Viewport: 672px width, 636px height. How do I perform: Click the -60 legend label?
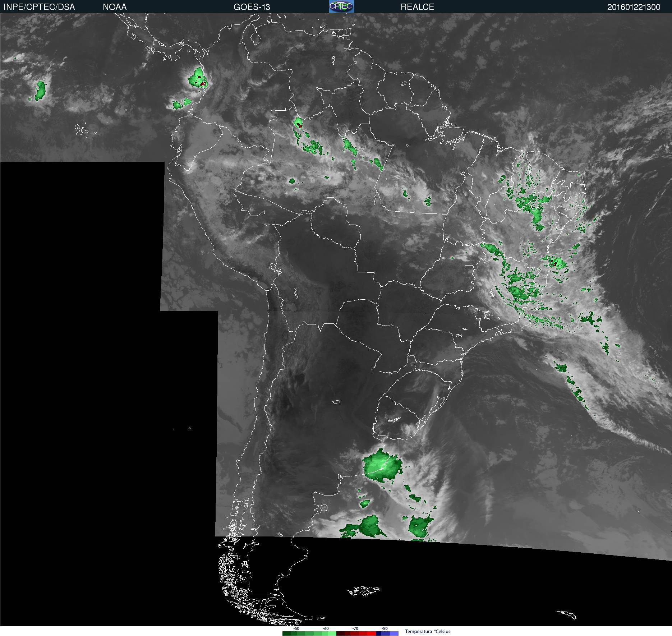[326, 628]
